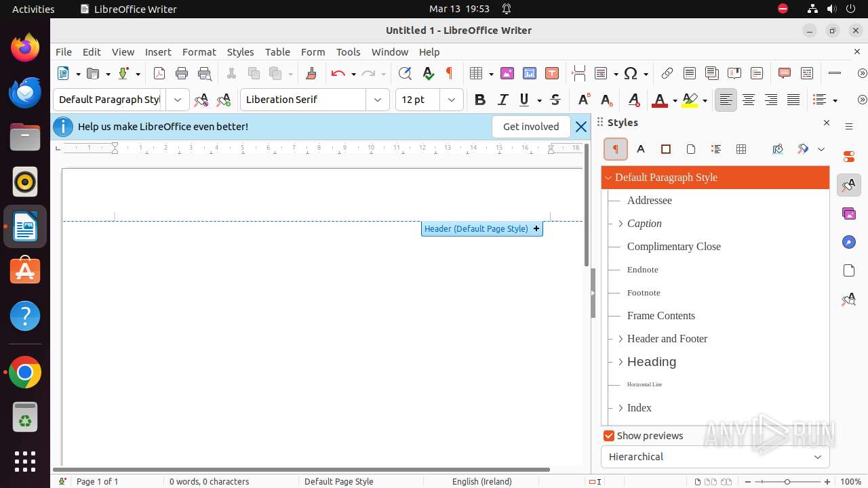Image resolution: width=868 pixels, height=488 pixels.
Task: Uncheck Show previews checkbox
Action: [609, 436]
